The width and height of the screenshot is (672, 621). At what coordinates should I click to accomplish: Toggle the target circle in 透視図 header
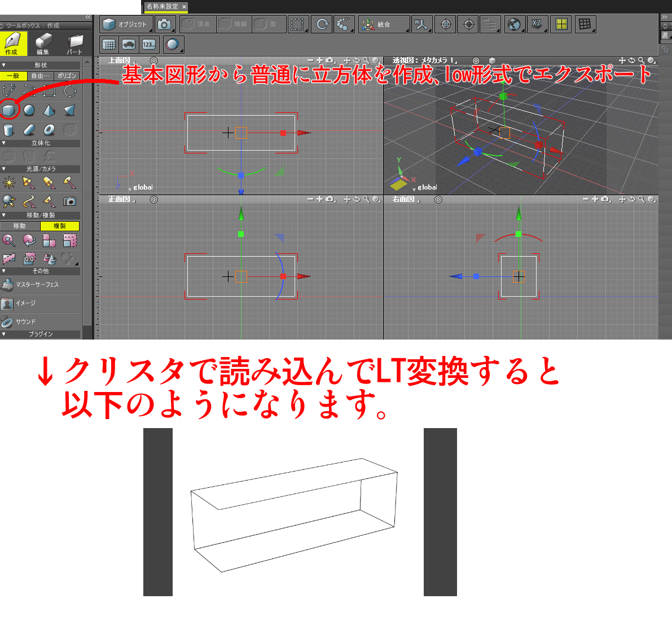tap(476, 61)
